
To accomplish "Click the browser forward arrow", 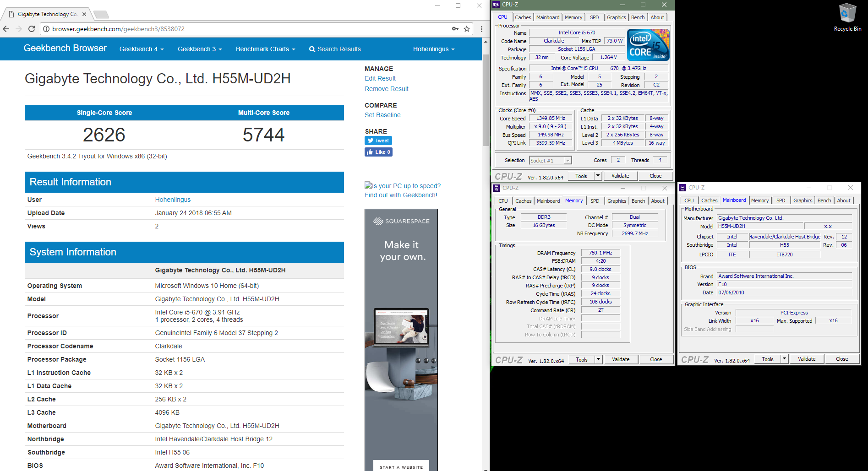I will pyautogui.click(x=19, y=29).
